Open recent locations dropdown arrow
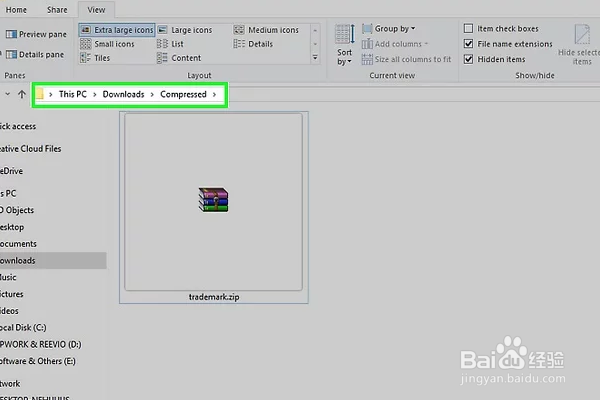600x400 pixels. point(7,94)
